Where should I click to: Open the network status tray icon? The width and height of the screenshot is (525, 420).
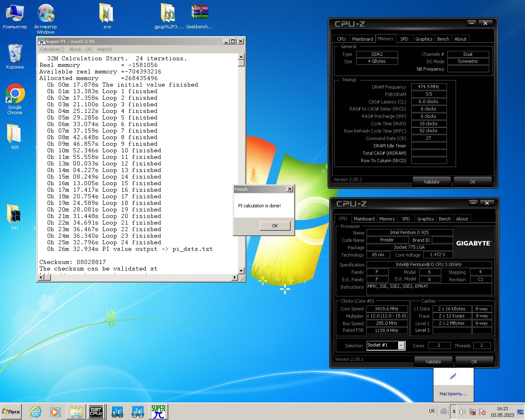(472, 411)
